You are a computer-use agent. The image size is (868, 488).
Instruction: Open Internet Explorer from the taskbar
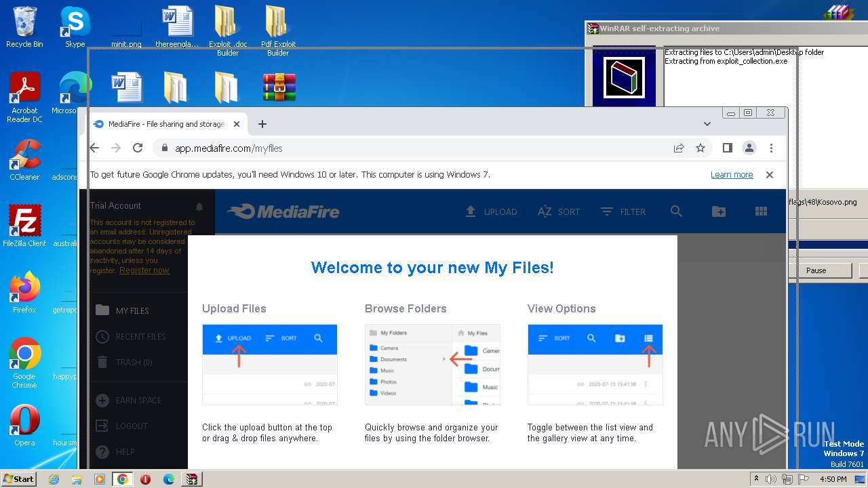click(x=54, y=479)
